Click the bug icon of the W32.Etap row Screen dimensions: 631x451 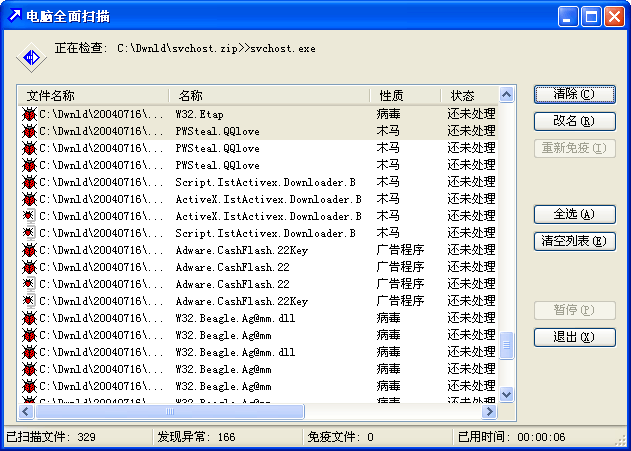coord(29,114)
